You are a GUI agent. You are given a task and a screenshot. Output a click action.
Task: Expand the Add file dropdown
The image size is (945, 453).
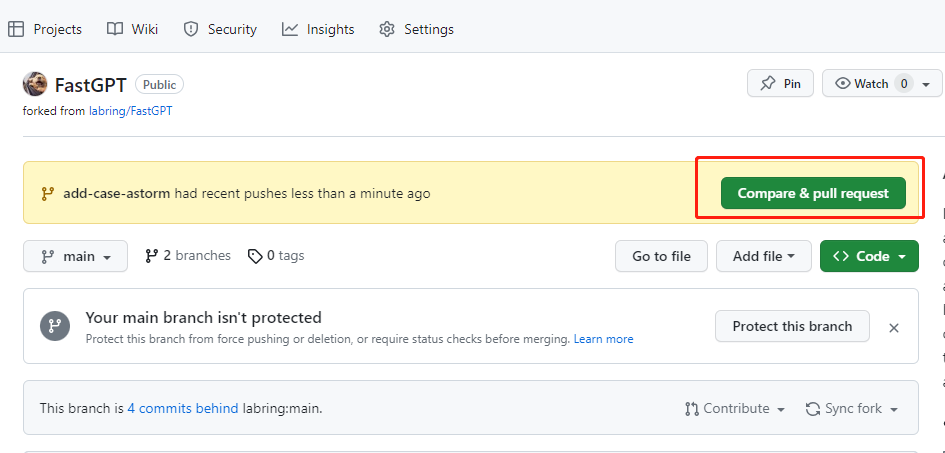point(764,256)
